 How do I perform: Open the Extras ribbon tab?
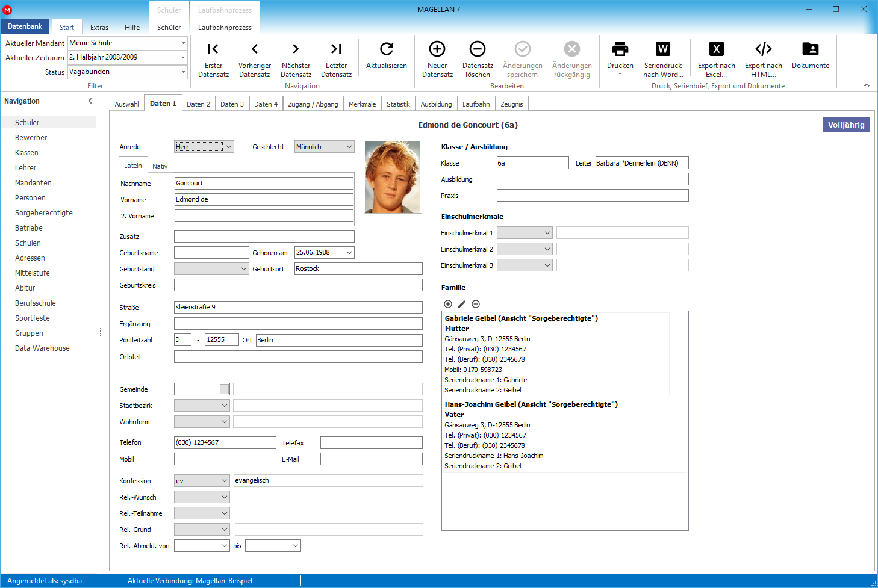[x=99, y=28]
